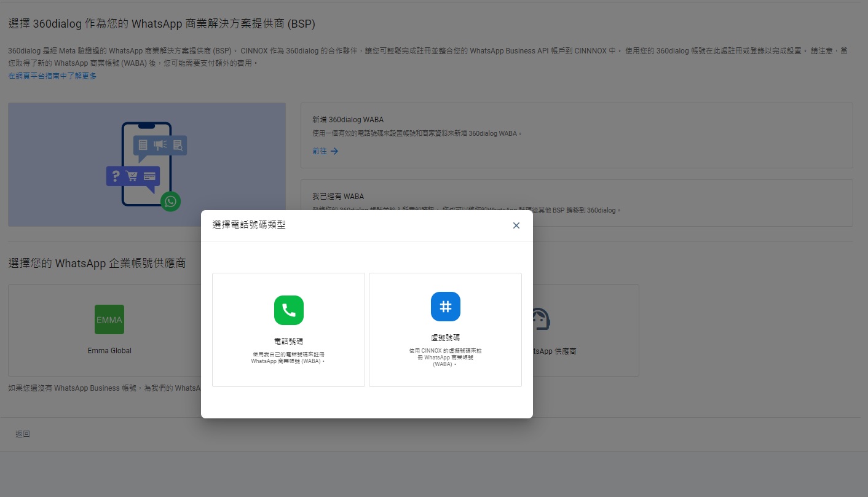Close the 選擇電話號碼類型 dialog
This screenshot has width=868, height=497.
pos(516,225)
